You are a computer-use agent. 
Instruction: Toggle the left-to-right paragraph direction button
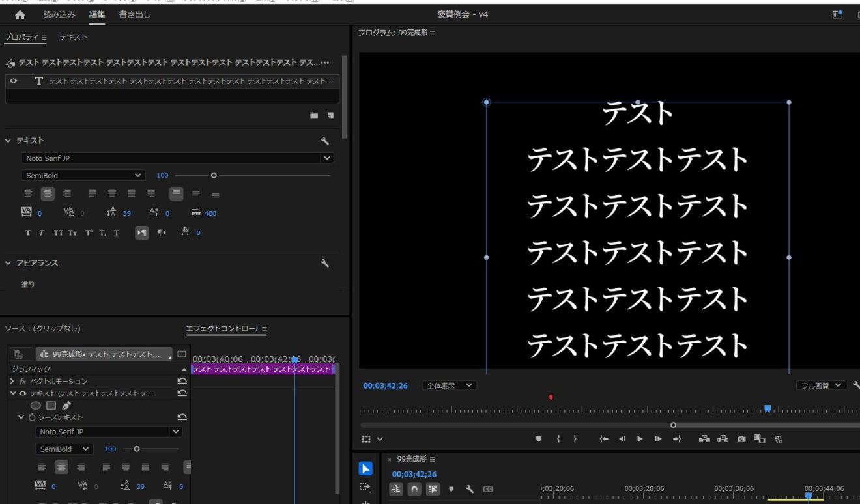142,232
